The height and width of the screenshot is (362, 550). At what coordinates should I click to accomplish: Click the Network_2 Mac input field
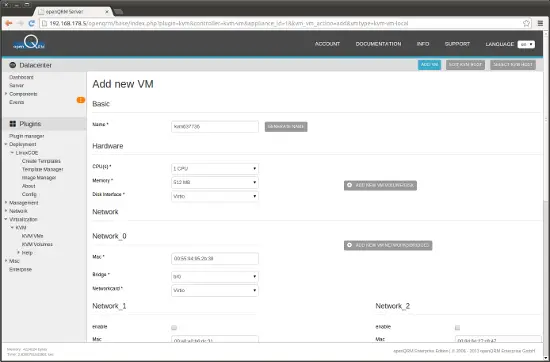498,339
